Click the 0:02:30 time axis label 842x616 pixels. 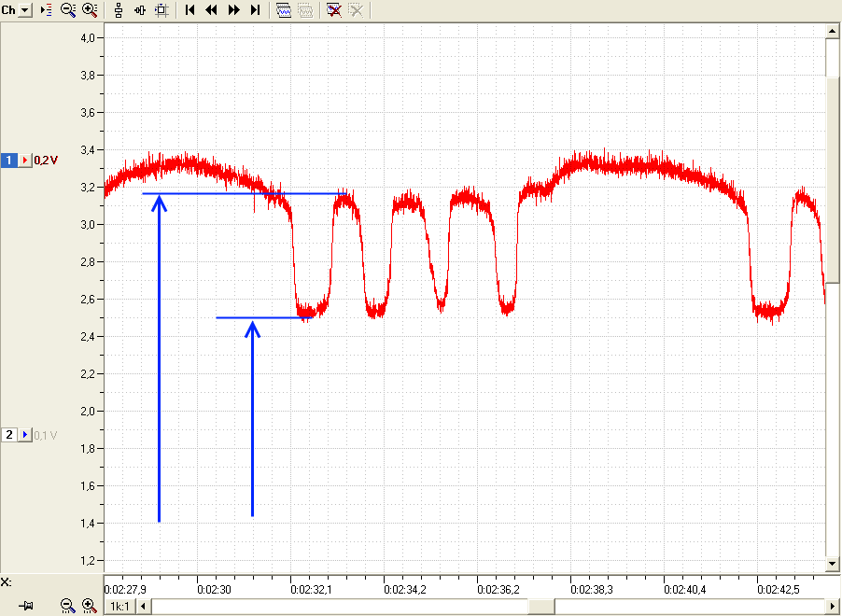tap(214, 590)
